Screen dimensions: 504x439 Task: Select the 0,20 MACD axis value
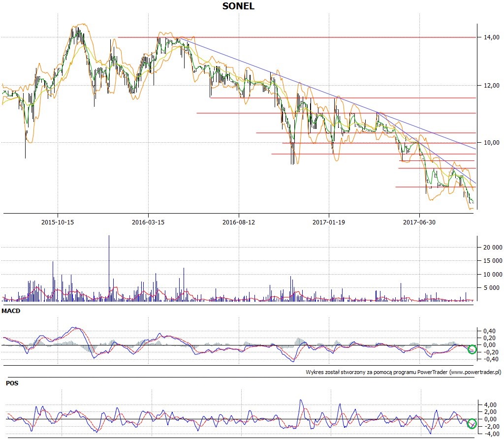pos(489,338)
